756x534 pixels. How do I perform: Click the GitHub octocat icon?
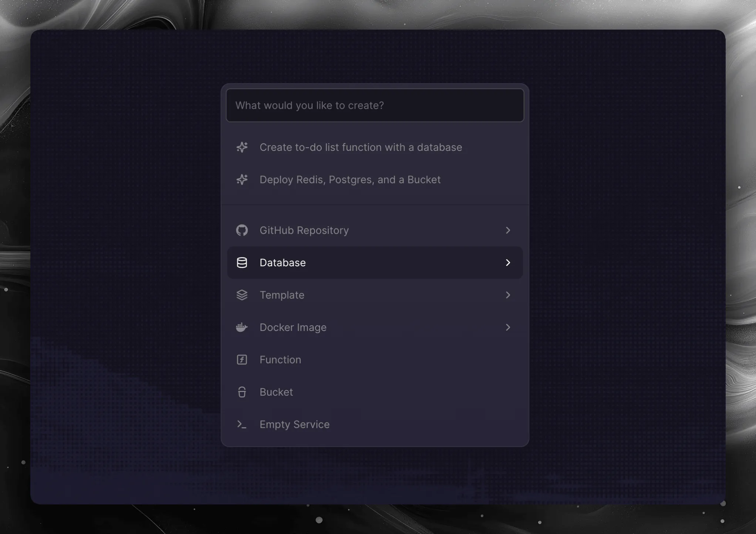[x=242, y=230]
